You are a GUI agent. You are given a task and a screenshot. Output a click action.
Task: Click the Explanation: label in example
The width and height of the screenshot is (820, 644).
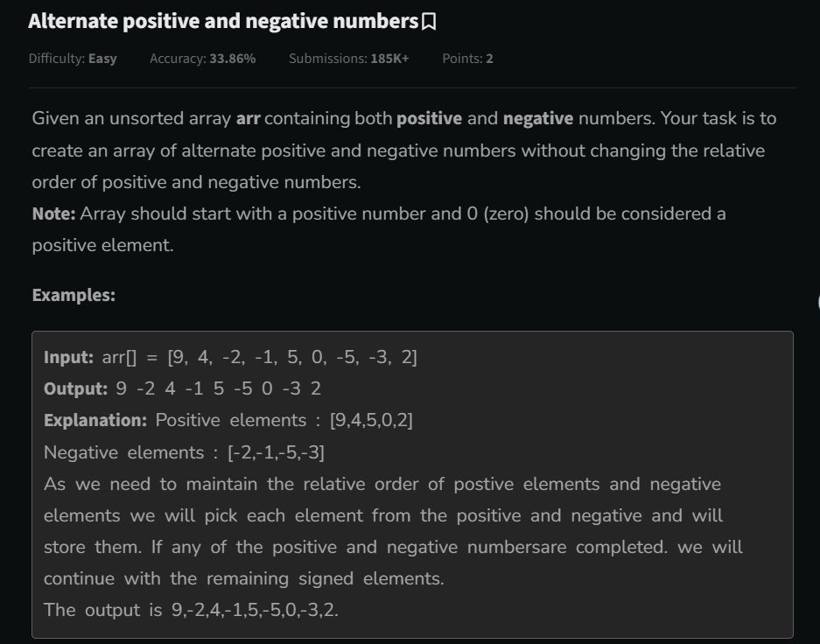coord(95,420)
